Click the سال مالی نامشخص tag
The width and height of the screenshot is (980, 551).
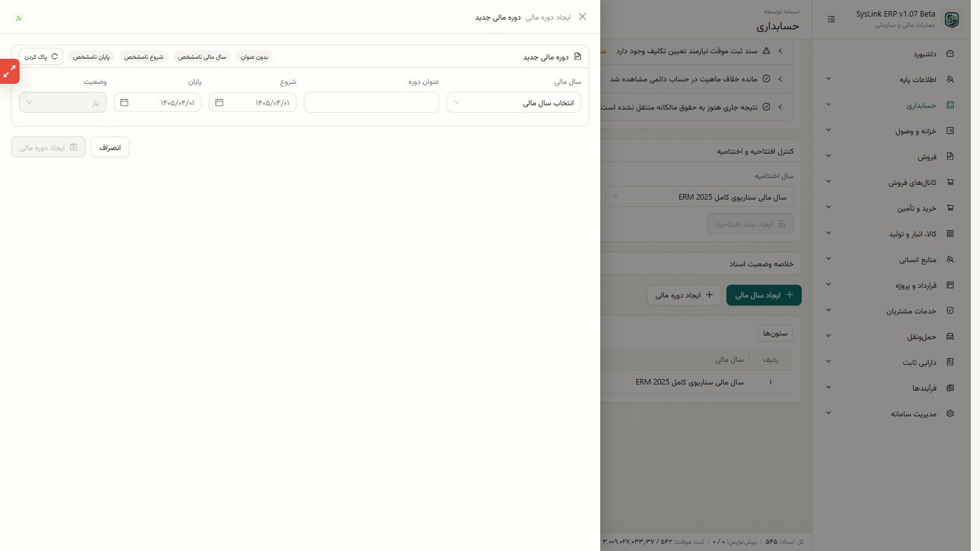[x=202, y=57]
